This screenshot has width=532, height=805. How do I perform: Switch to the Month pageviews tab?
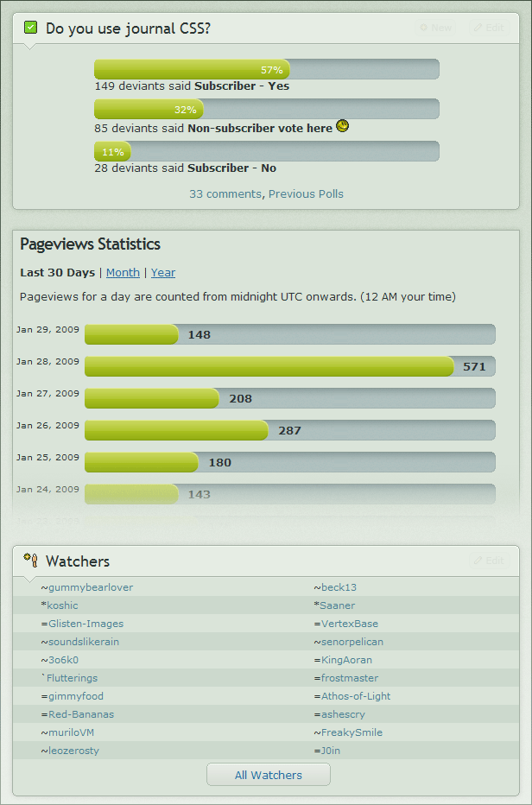pos(123,273)
